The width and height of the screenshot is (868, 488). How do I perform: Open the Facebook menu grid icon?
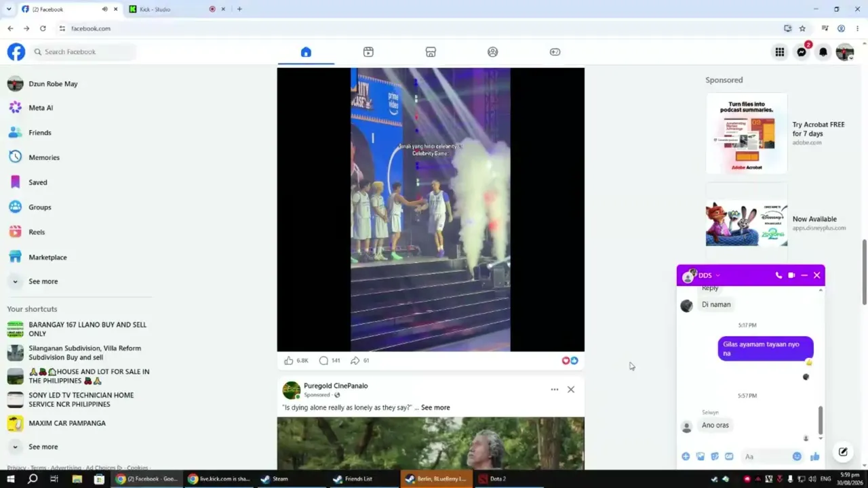(x=780, y=52)
